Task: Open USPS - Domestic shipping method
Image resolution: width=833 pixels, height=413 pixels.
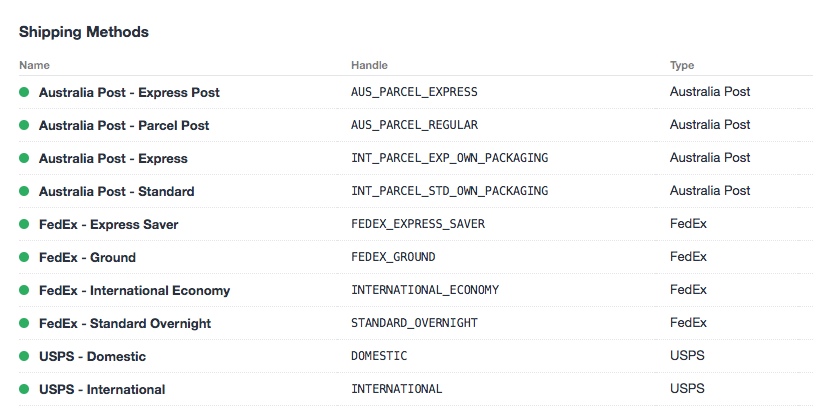Action: pos(92,356)
